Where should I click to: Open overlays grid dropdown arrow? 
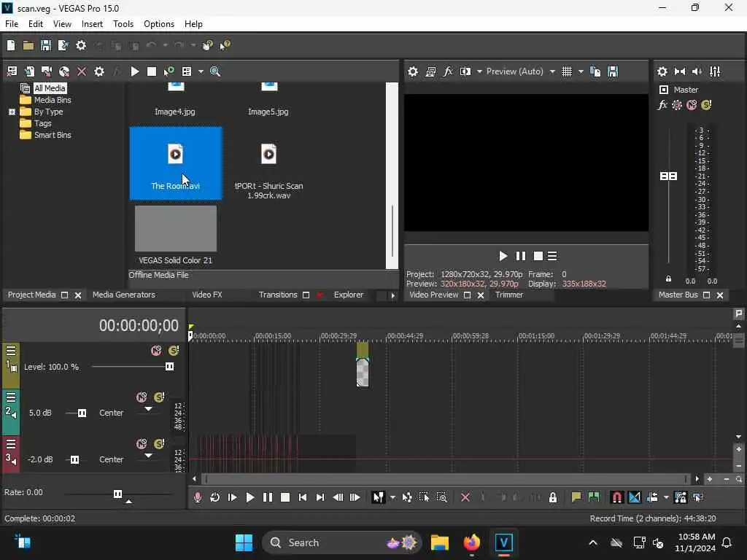click(581, 71)
